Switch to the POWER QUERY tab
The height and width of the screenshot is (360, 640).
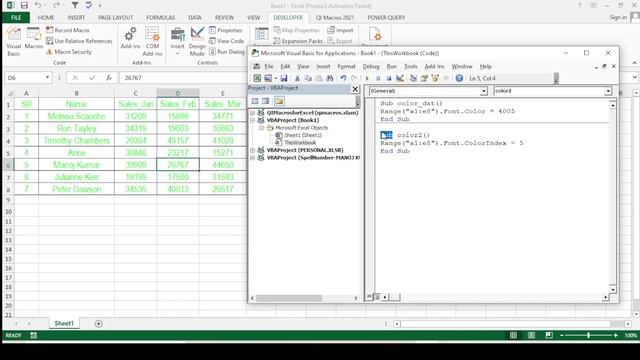pos(386,18)
